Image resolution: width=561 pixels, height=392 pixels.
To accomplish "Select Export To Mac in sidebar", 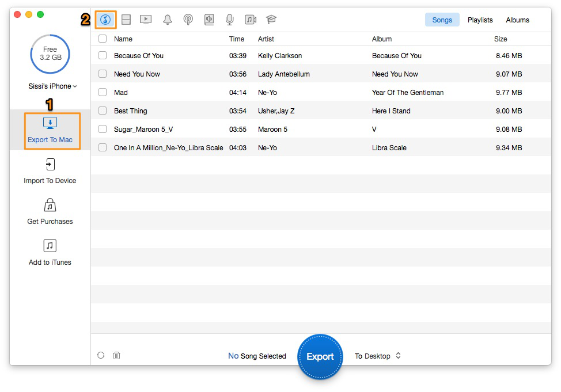I will (x=50, y=131).
